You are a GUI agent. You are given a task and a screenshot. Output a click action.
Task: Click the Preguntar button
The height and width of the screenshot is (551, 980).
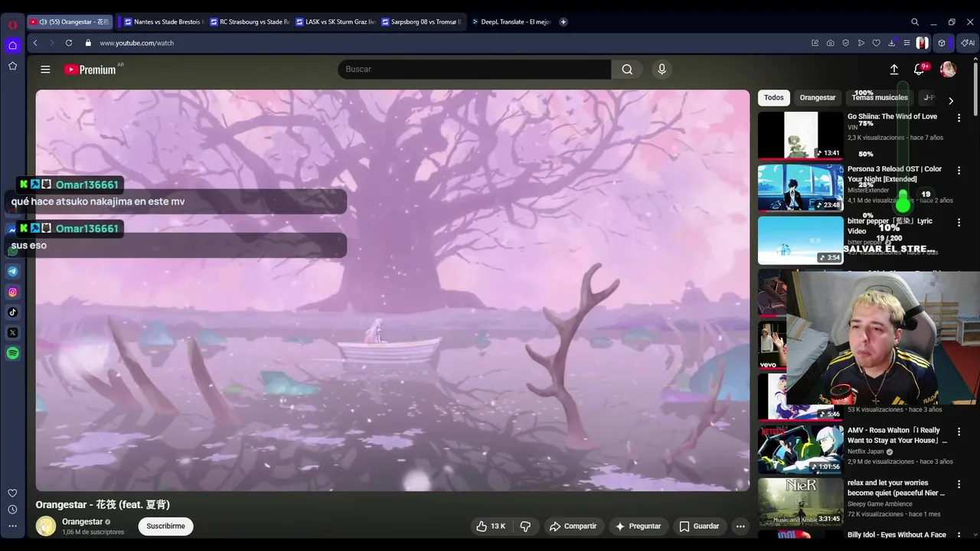[637, 527]
